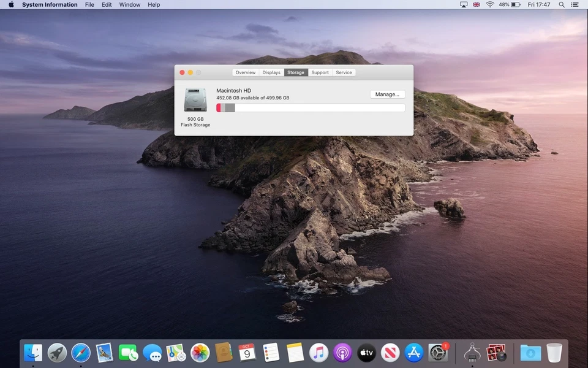This screenshot has height=368, width=588.
Task: Open the Help menu
Action: click(154, 4)
